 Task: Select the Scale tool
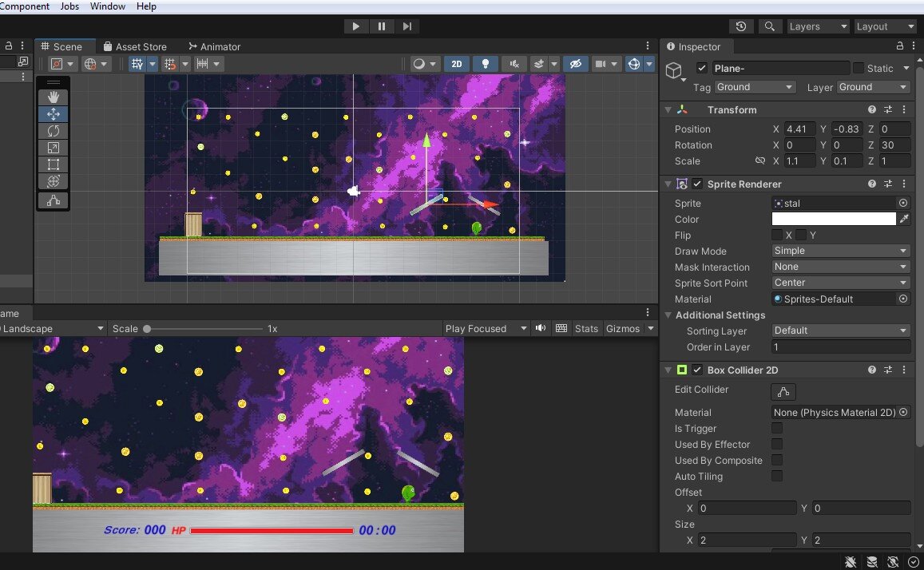53,148
